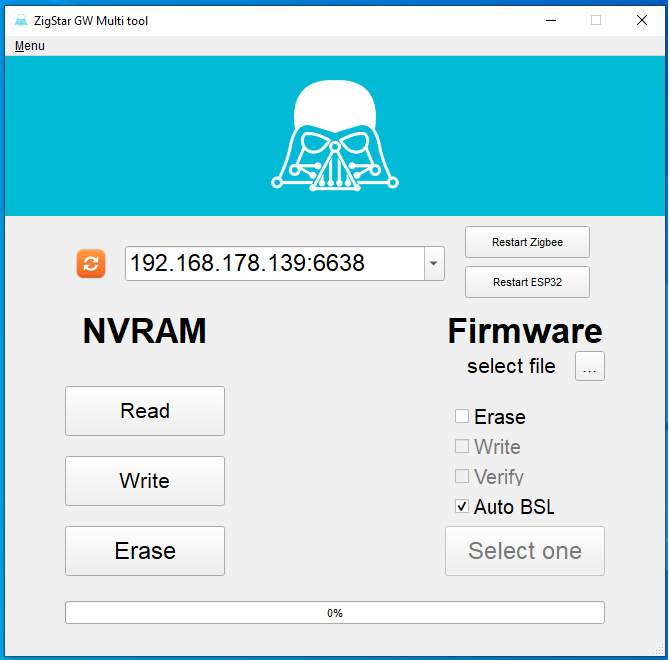Click the NVRAM Write button
670x660 pixels.
145,481
